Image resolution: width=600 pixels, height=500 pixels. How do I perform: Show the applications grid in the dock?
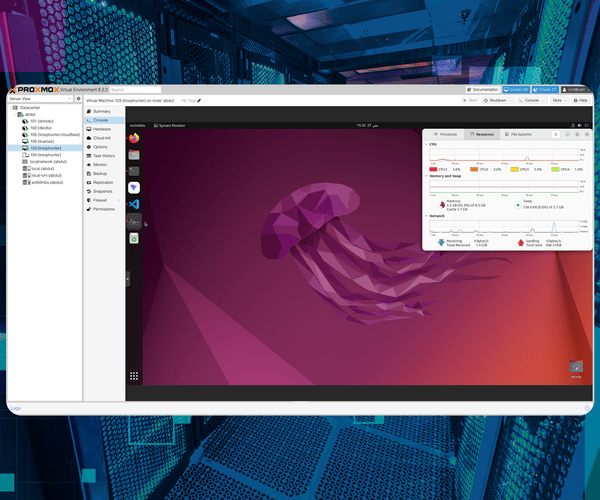click(x=134, y=376)
